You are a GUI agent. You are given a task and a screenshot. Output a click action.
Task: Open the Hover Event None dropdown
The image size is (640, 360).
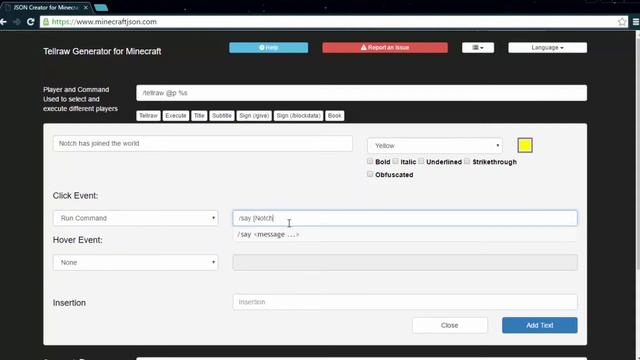click(x=136, y=262)
